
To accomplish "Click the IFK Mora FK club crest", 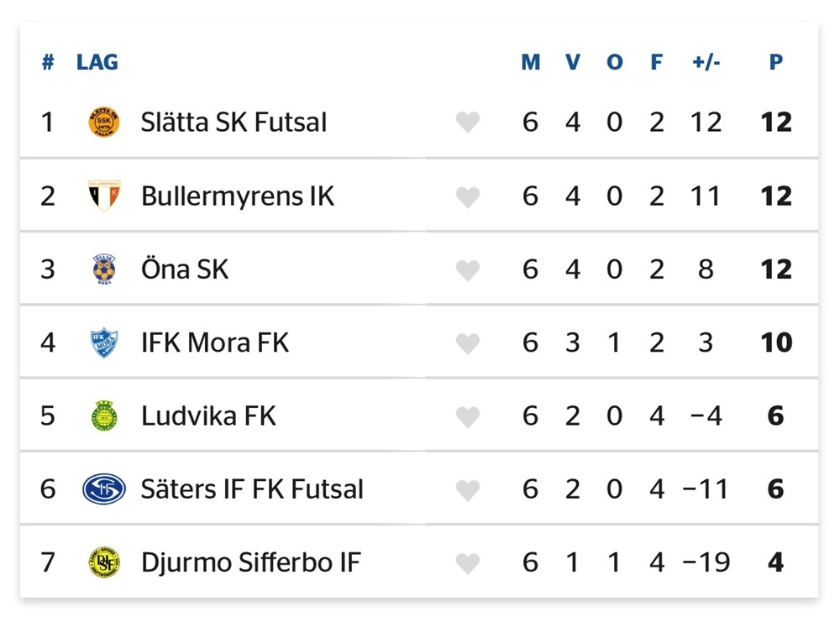I will [103, 342].
